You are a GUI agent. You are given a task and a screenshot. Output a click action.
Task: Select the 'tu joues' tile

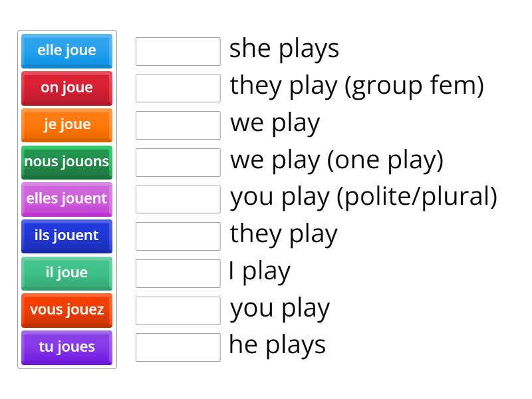(66, 347)
